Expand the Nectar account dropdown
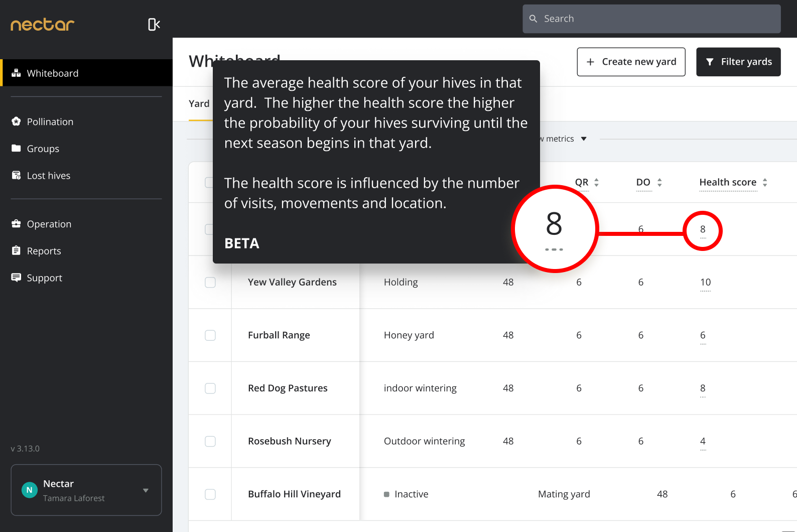The height and width of the screenshot is (532, 797). pos(146,490)
